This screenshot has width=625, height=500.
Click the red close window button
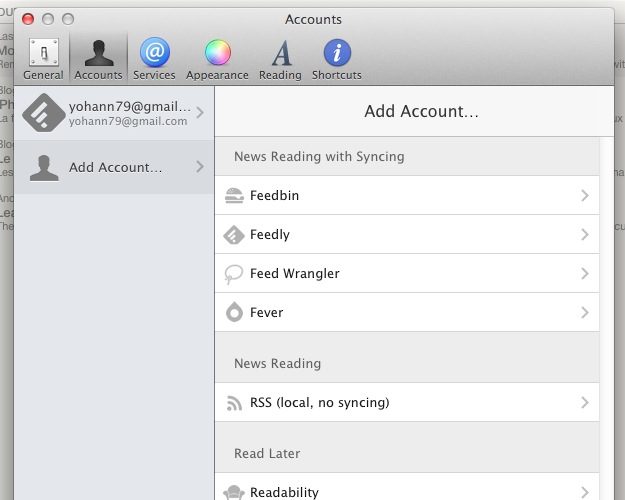pyautogui.click(x=28, y=19)
